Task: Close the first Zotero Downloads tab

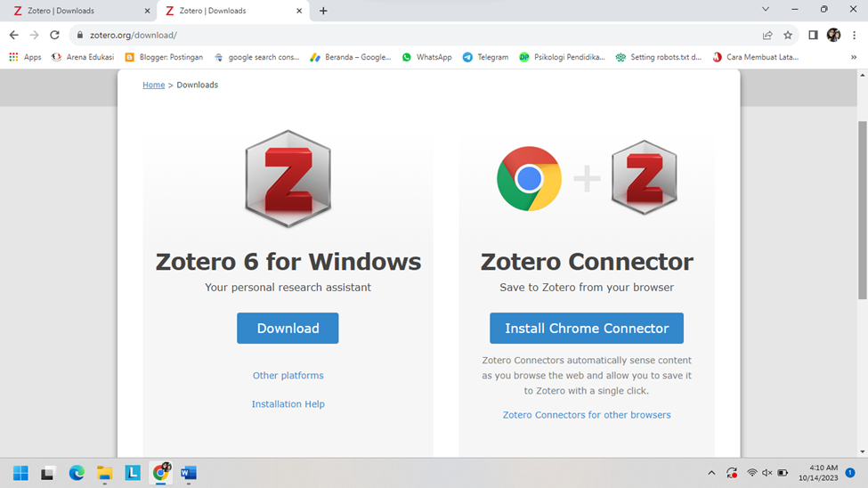Action: [x=147, y=11]
